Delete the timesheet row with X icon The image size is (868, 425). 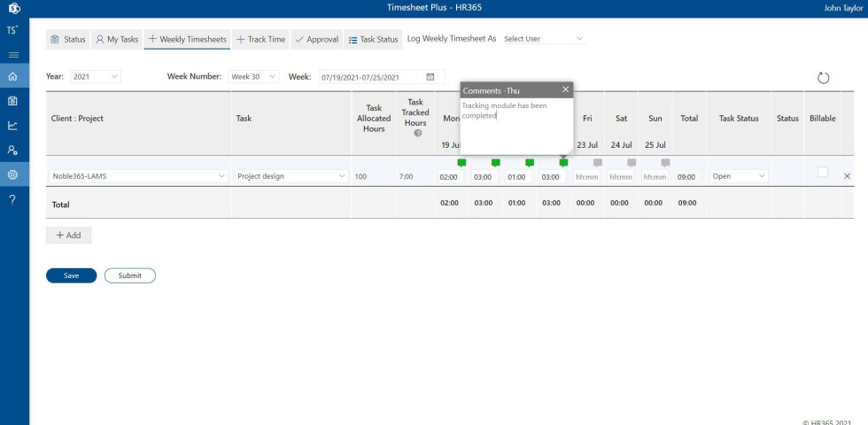[x=847, y=176]
